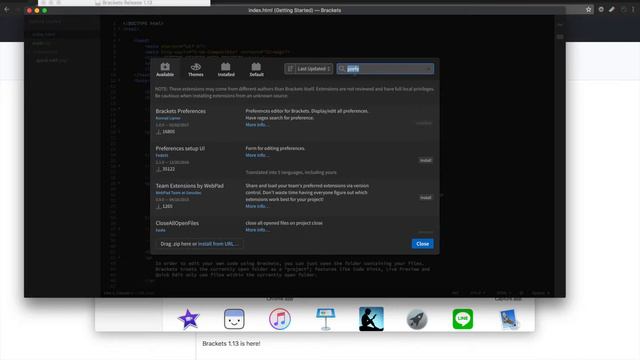The height and width of the screenshot is (360, 640).
Task: Click Extension Manager icon in Brackets right toolbar
Action: (560, 37)
